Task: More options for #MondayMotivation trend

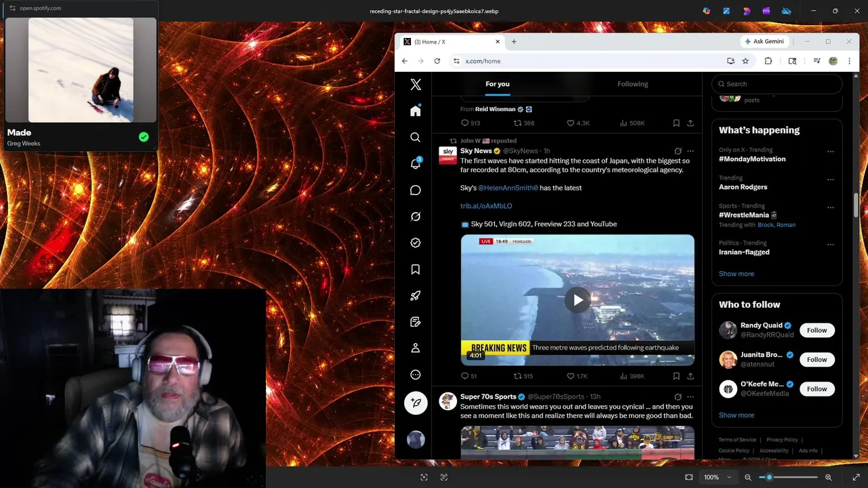Action: (831, 152)
